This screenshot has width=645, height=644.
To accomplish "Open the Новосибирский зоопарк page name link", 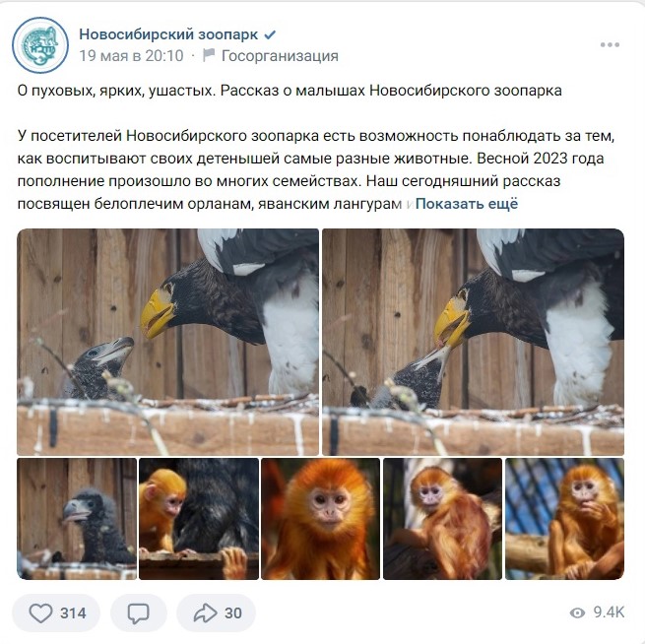I will 168,34.
